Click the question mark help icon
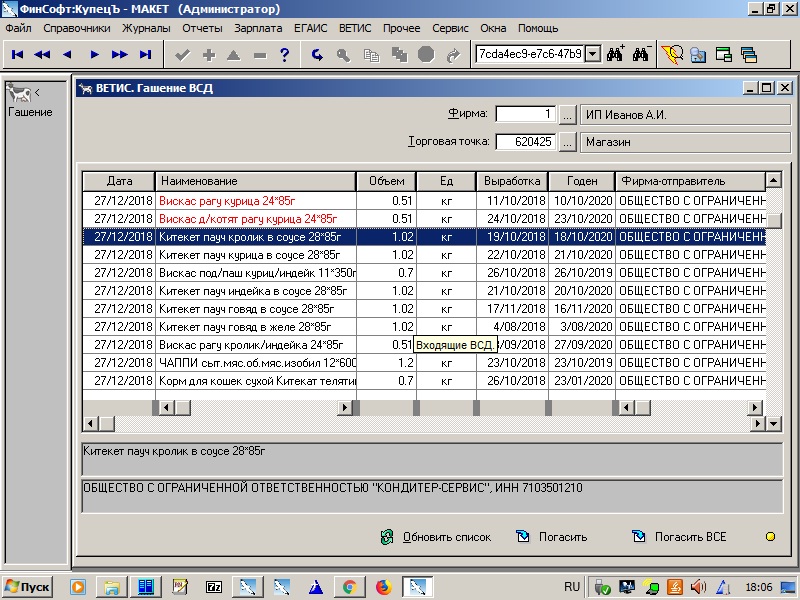Image resolution: width=800 pixels, height=600 pixels. click(285, 54)
